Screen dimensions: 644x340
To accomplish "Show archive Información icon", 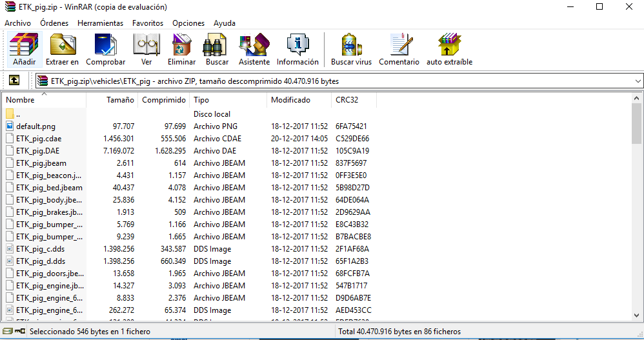I will click(x=297, y=45).
